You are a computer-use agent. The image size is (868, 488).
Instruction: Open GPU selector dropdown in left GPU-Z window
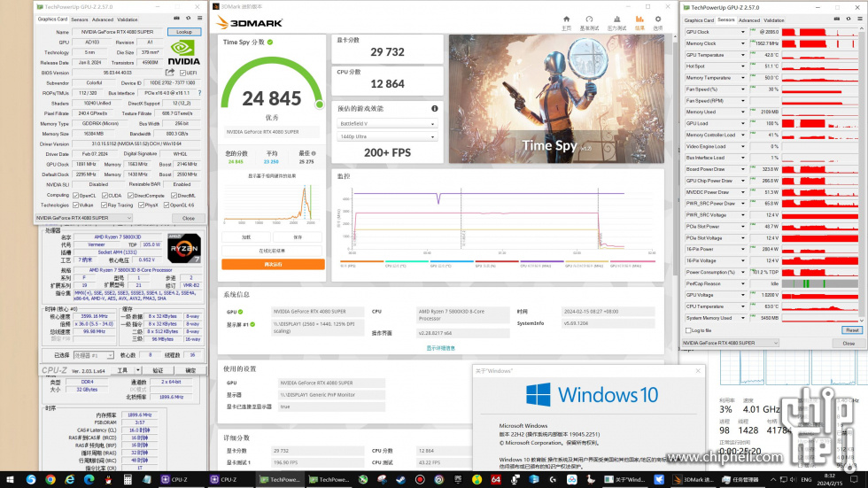click(83, 218)
